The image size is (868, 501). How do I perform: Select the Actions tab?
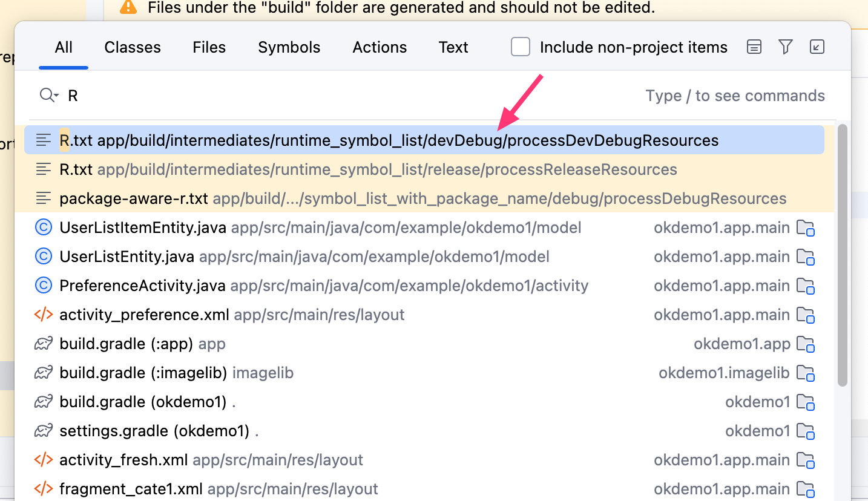(x=380, y=47)
